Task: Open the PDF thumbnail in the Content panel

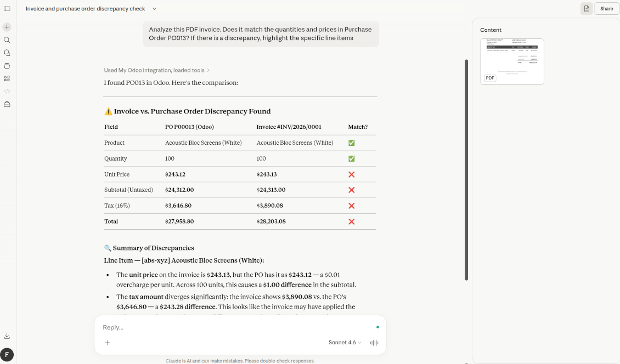Action: (x=511, y=60)
